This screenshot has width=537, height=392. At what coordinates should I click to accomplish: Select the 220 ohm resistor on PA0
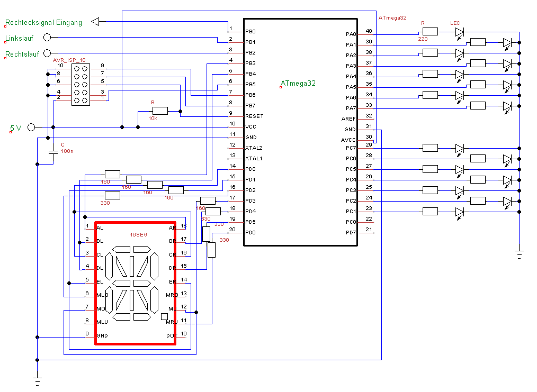[x=430, y=32]
